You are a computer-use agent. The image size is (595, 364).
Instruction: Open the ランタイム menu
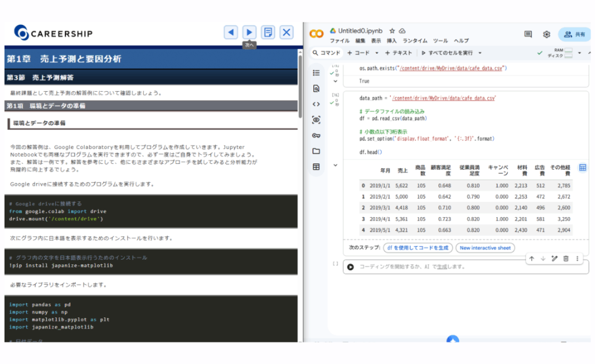coord(416,41)
